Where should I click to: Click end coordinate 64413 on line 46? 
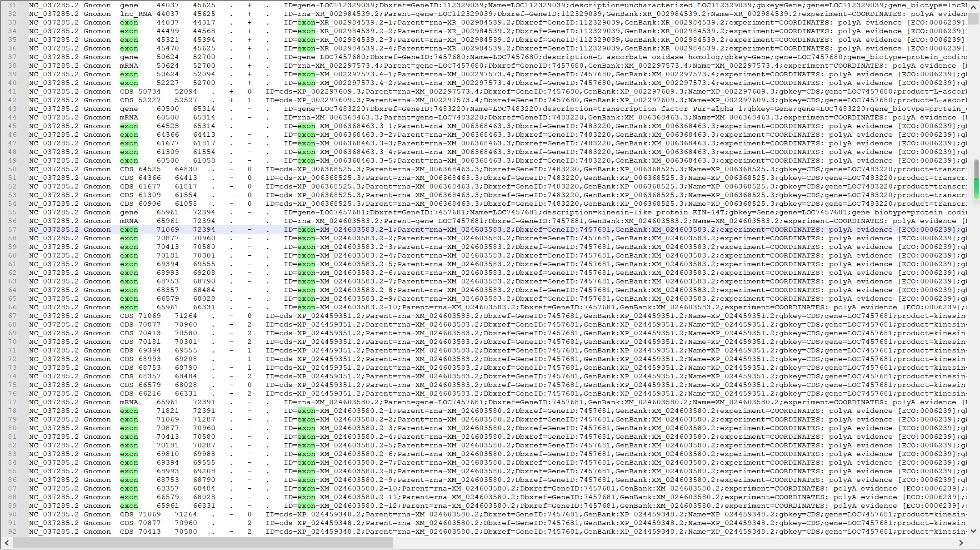[x=204, y=134]
